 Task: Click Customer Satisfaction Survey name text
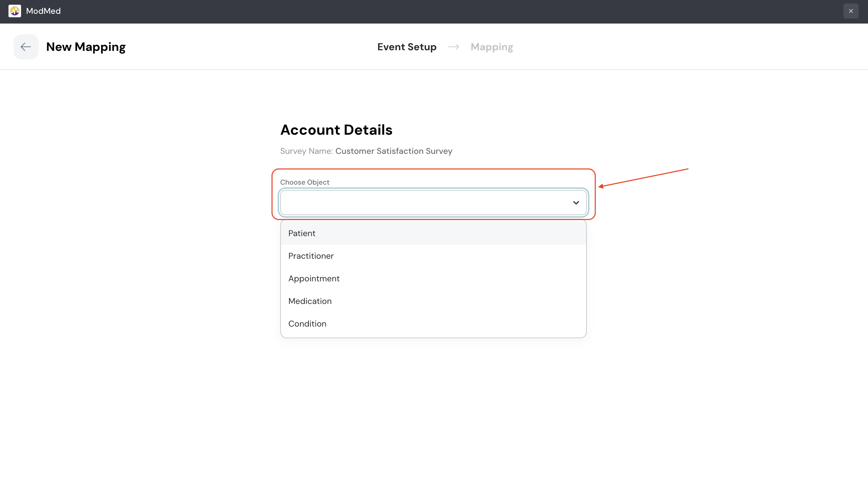pos(394,151)
